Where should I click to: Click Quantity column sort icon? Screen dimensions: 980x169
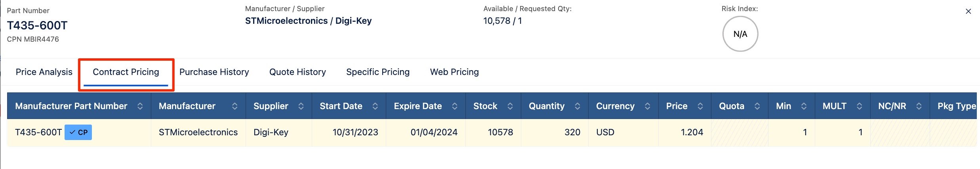[x=577, y=106]
